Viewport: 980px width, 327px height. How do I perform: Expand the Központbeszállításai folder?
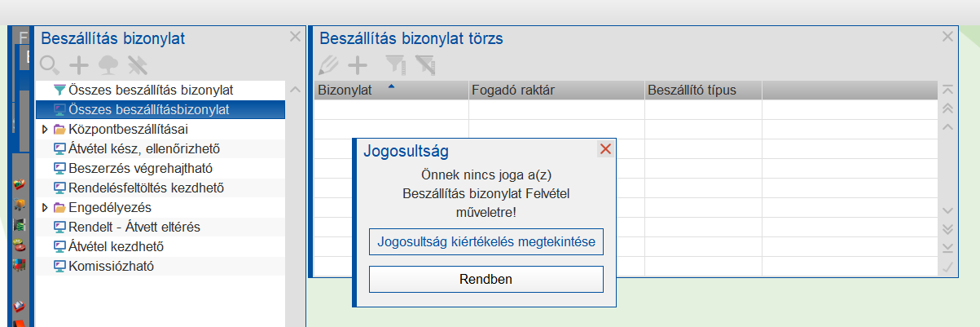coord(45,129)
